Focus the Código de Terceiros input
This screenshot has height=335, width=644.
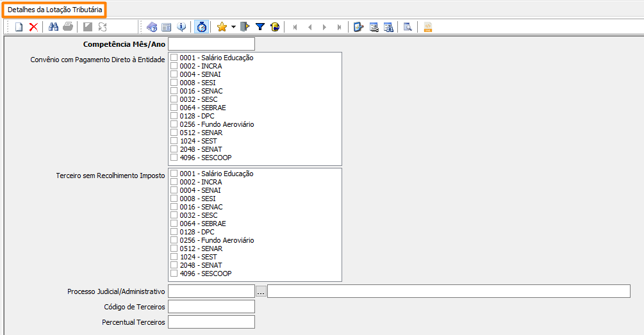211,307
